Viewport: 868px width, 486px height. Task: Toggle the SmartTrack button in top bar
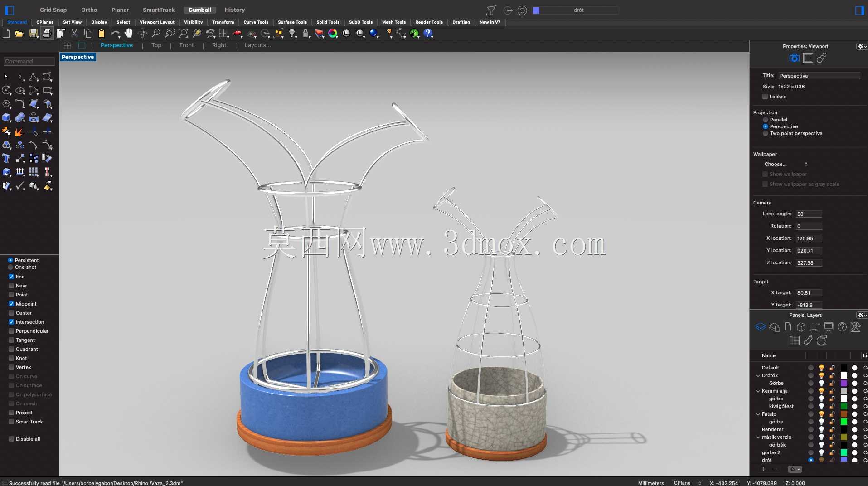point(159,10)
